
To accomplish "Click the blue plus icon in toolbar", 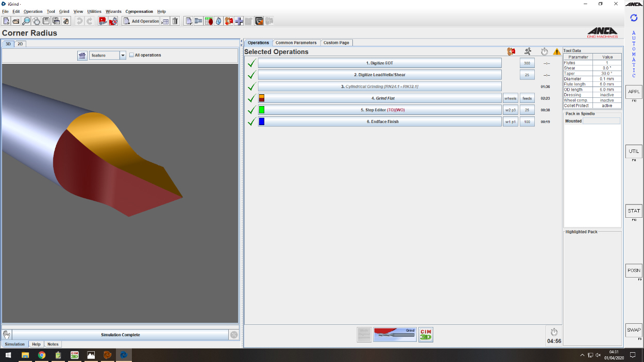I will point(239,21).
